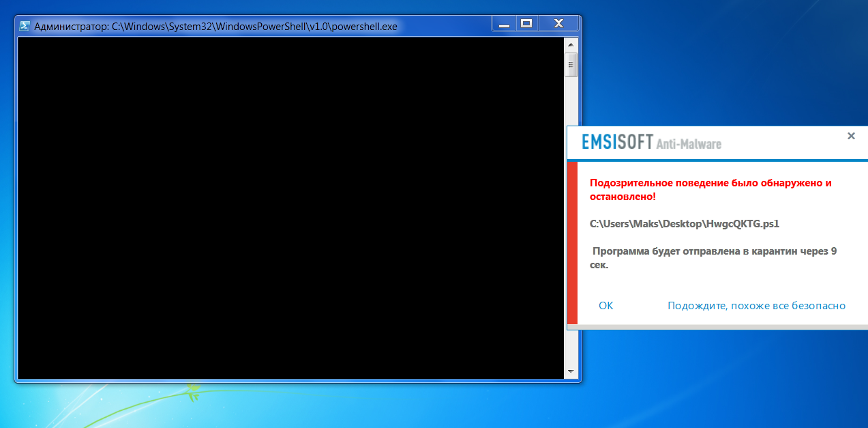
Task: Click the file path C:\Users\Maks\Desktop\HwgcQKTG.ps1
Action: tap(685, 223)
